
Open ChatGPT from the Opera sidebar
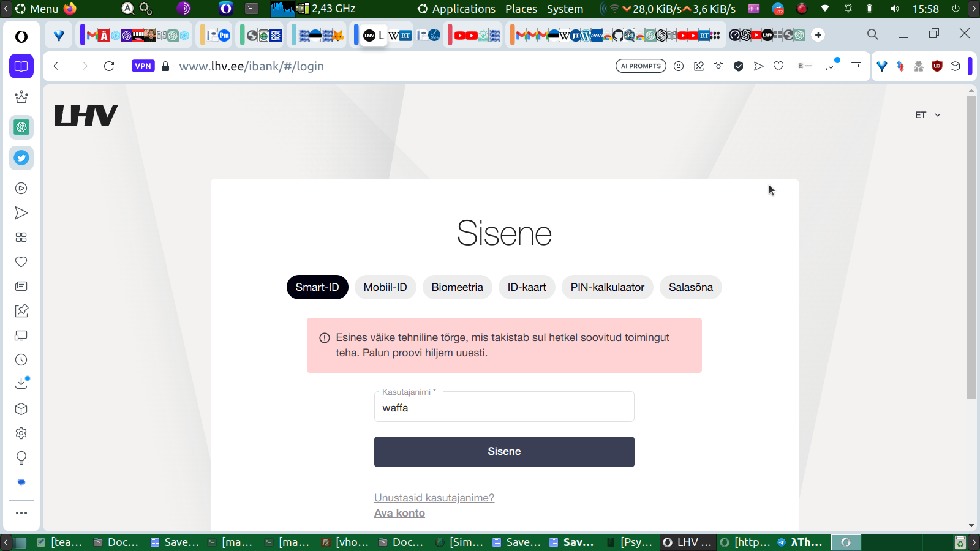(x=21, y=127)
